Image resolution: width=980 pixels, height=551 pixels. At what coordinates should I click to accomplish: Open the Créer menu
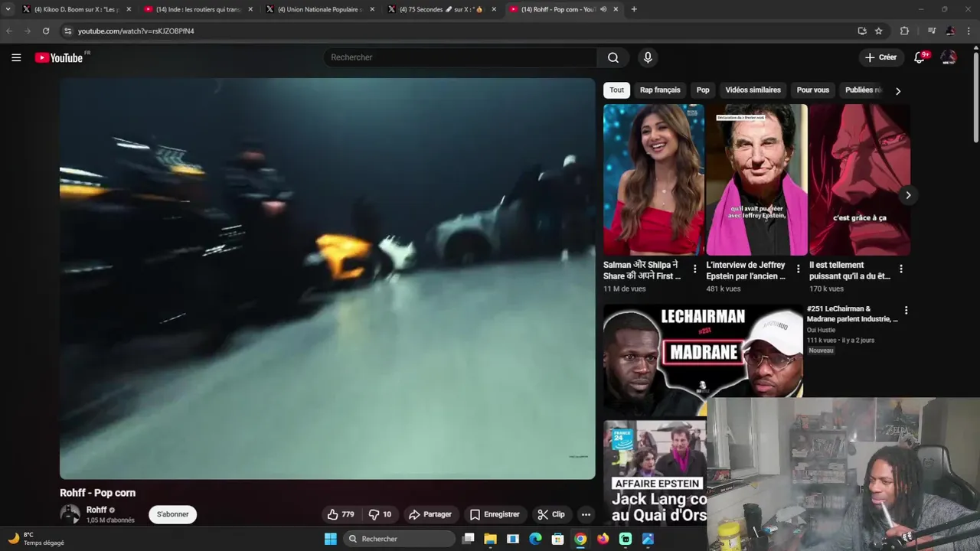pyautogui.click(x=880, y=57)
